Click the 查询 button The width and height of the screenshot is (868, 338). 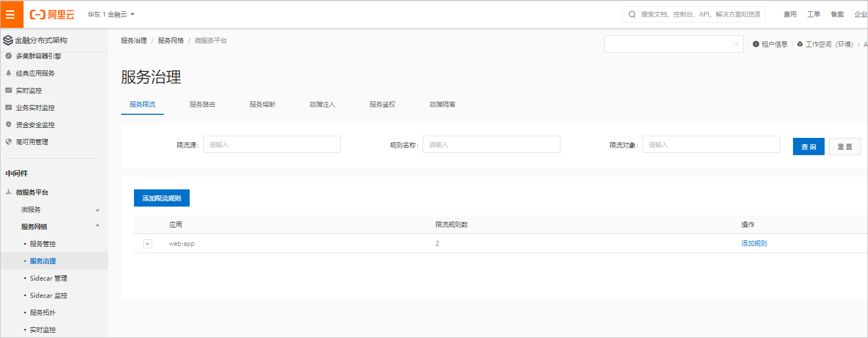point(809,146)
